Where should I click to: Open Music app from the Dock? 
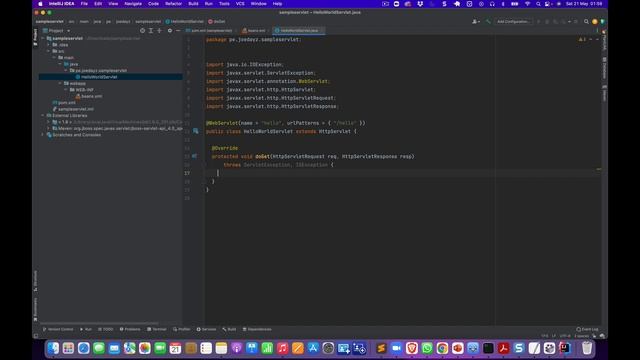tap(282, 348)
